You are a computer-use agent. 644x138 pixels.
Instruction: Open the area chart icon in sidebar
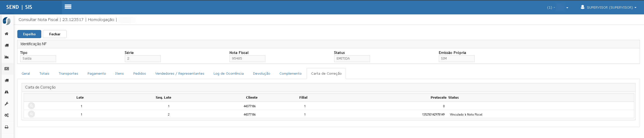pyautogui.click(x=7, y=57)
